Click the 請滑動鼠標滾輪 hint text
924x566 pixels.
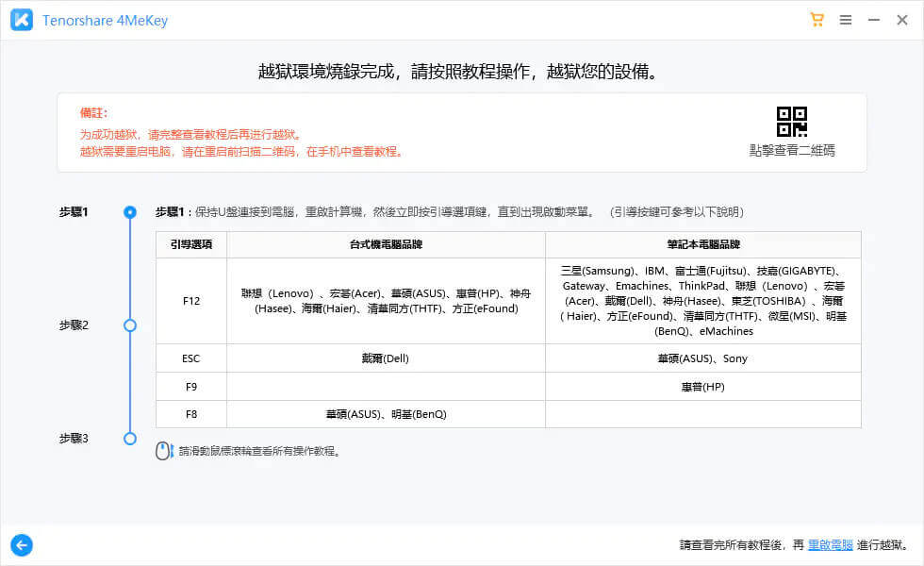point(259,451)
